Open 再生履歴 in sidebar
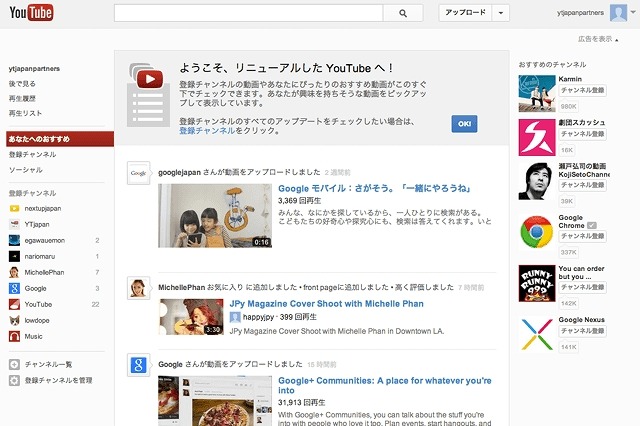Image resolution: width=640 pixels, height=426 pixels. coord(22,98)
